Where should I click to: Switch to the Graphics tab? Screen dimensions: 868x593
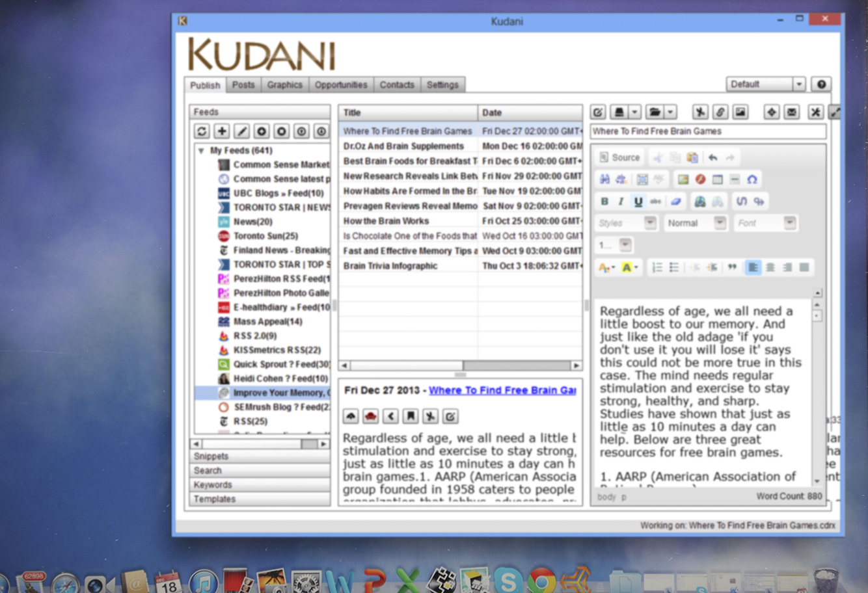coord(284,85)
